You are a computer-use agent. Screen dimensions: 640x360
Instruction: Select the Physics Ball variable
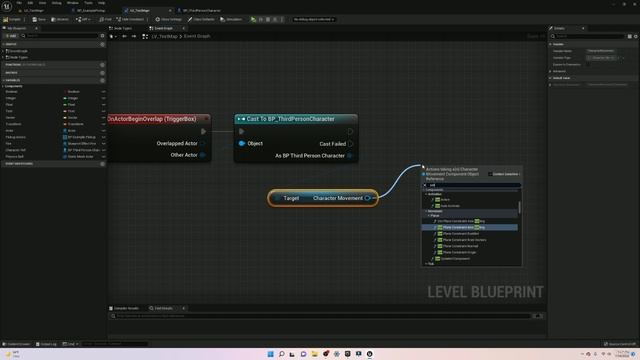15,157
